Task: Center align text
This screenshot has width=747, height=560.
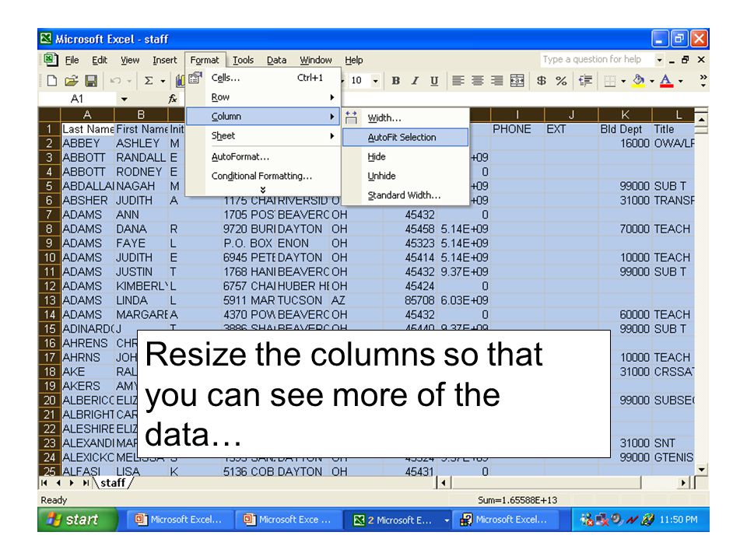Action: point(477,80)
